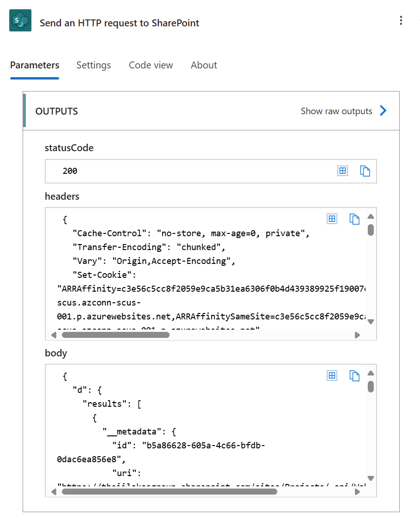Switch to the Settings tab

point(93,65)
